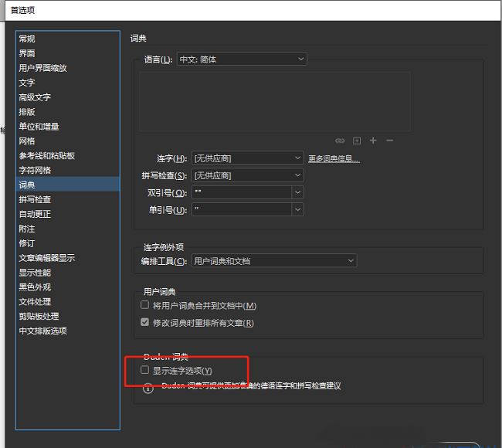Open 字符网格 preferences
The image size is (502, 448).
tap(68, 170)
